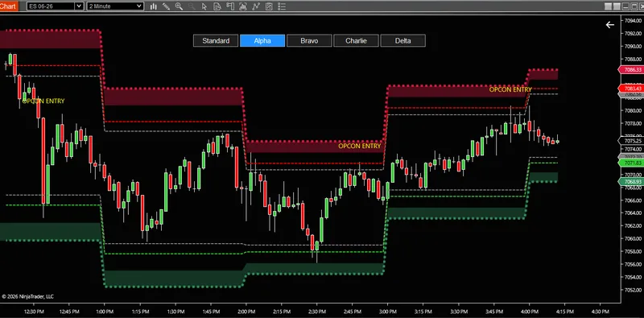
Task: Choose the cursor pointer tool
Action: pos(204,6)
